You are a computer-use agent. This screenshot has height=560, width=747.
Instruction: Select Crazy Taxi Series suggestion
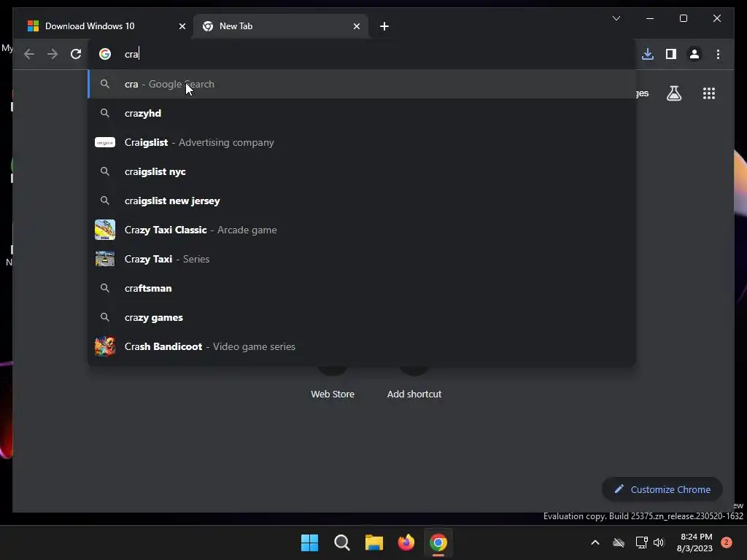click(x=362, y=259)
